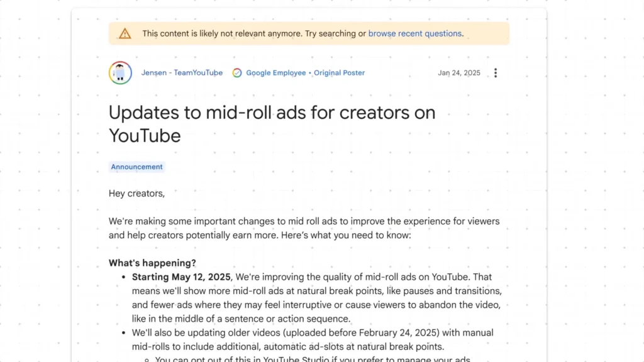The height and width of the screenshot is (362, 644).
Task: Open the three-dot more options menu
Action: tap(496, 73)
